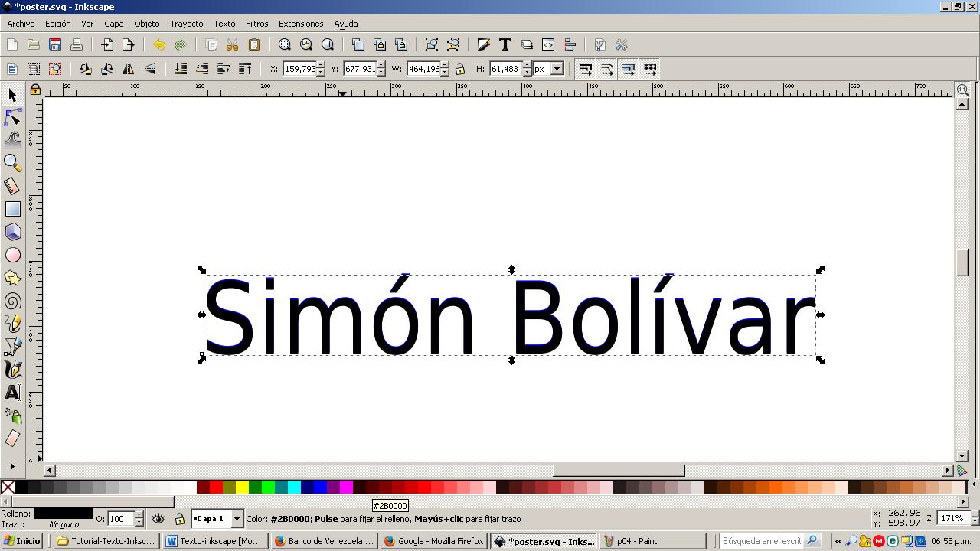Toggle move patterns affect button
The image size is (980, 551).
(650, 69)
